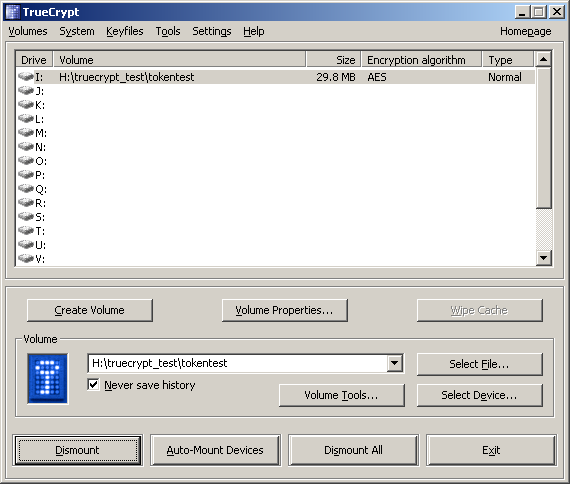Click the TrueCrypt title bar icon

(13, 12)
